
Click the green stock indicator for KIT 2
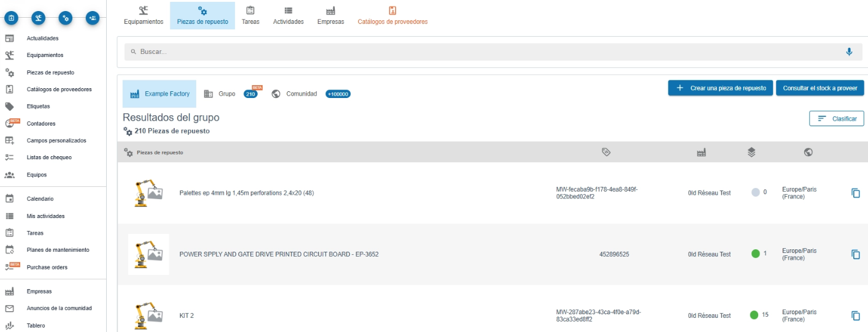pos(755,315)
